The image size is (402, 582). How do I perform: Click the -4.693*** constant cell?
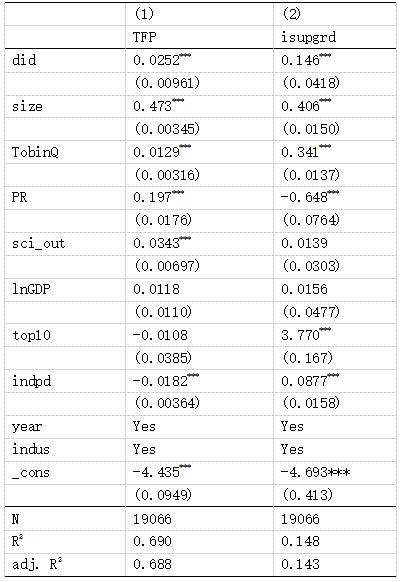(335, 473)
